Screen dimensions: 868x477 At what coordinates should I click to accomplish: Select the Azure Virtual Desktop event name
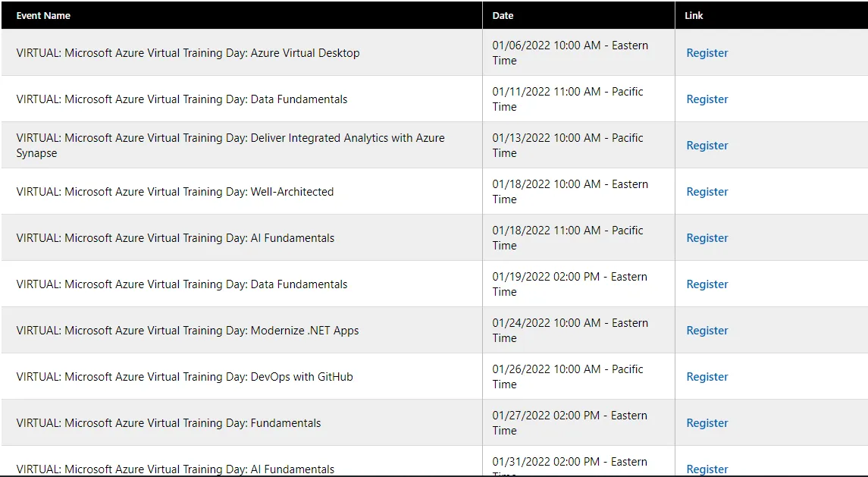188,53
